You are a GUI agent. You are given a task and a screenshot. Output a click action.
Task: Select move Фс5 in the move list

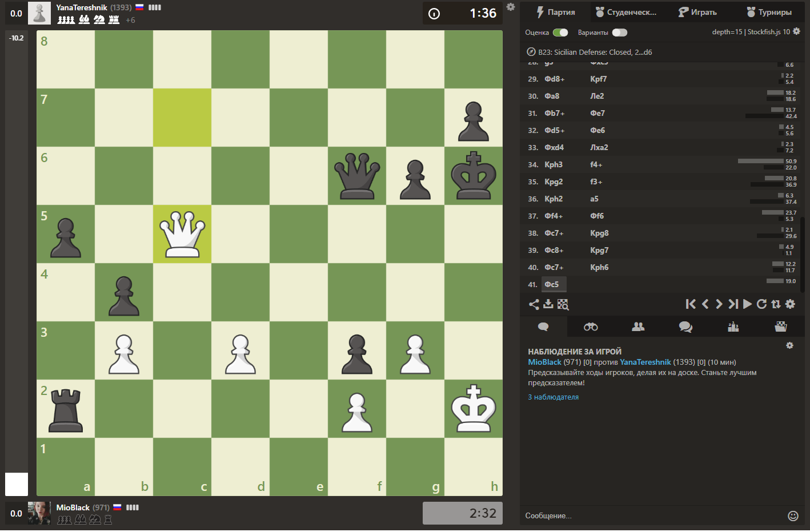tap(553, 284)
